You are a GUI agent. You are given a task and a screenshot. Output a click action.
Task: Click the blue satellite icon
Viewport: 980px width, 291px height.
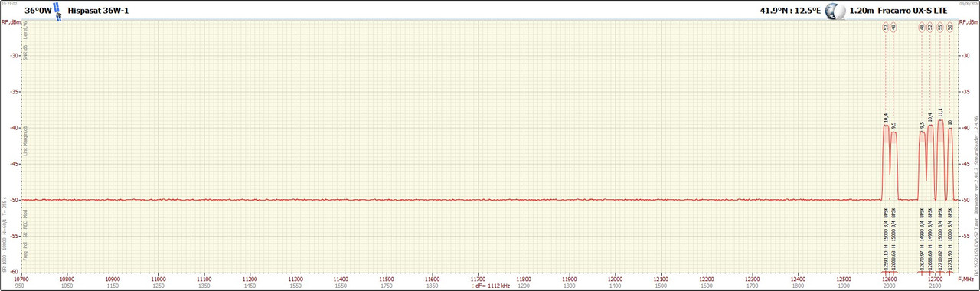click(x=57, y=11)
